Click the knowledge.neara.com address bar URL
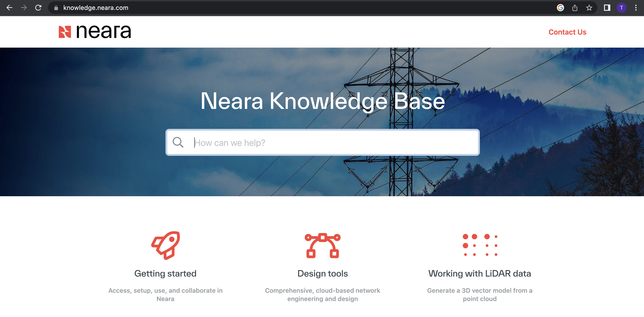Screen dimensions: 644x317 [96, 8]
